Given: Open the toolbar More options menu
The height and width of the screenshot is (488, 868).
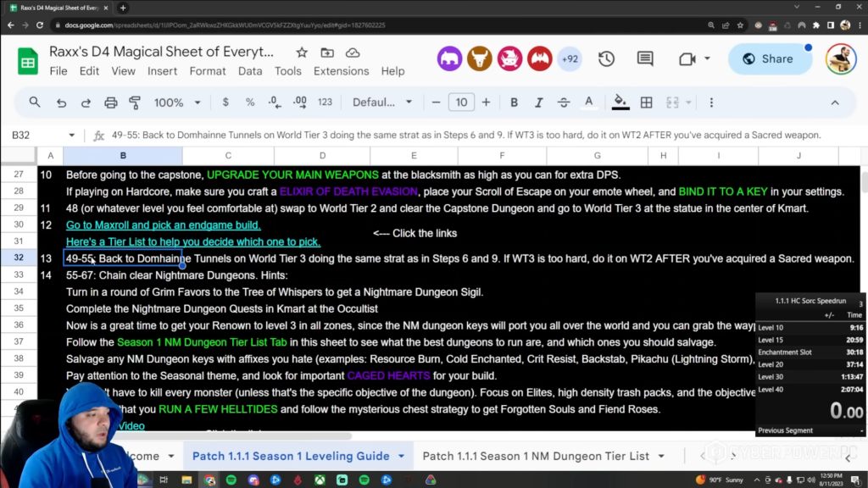Looking at the screenshot, I should click(711, 103).
